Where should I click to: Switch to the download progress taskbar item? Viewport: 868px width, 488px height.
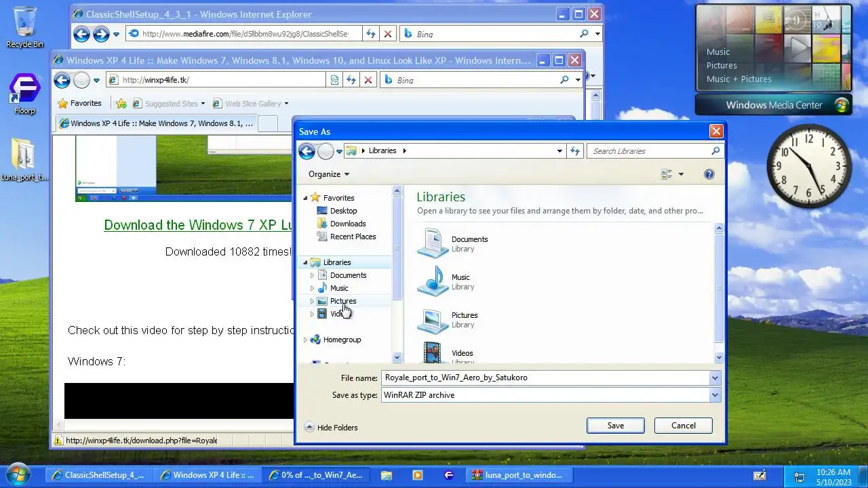coord(316,475)
